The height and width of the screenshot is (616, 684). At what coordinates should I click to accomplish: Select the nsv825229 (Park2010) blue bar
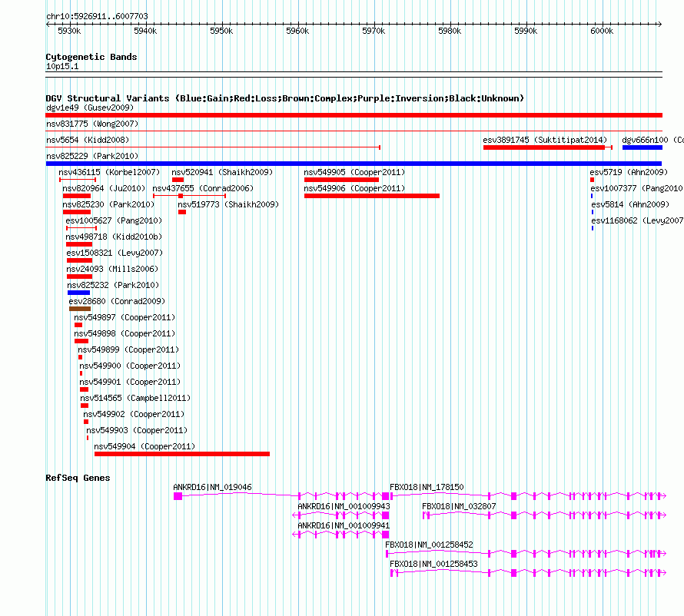pyautogui.click(x=354, y=164)
